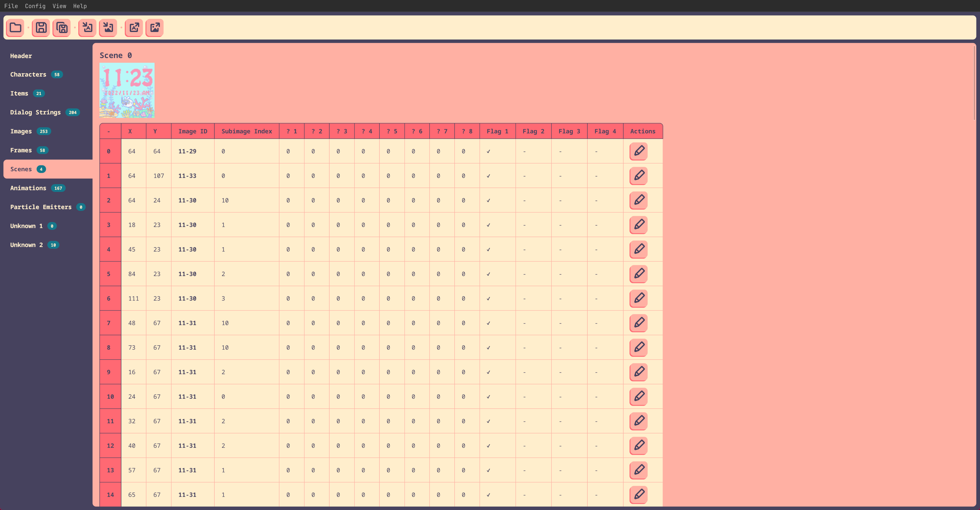
Task: Click the vertical scrollbar at right edge
Action: [974, 83]
